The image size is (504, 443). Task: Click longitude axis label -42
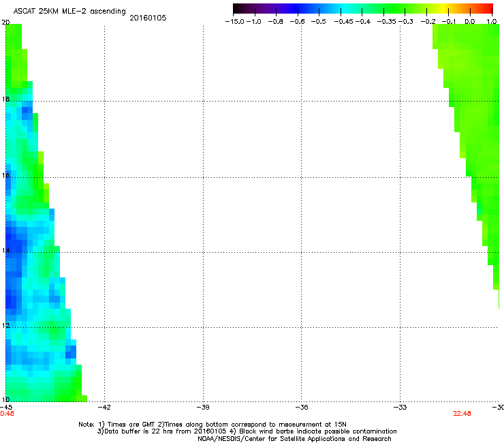click(104, 408)
